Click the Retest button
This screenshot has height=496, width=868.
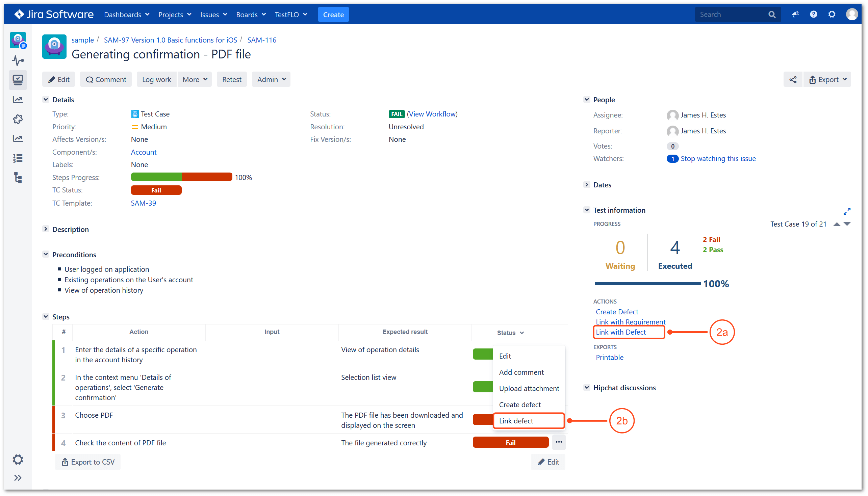(231, 79)
